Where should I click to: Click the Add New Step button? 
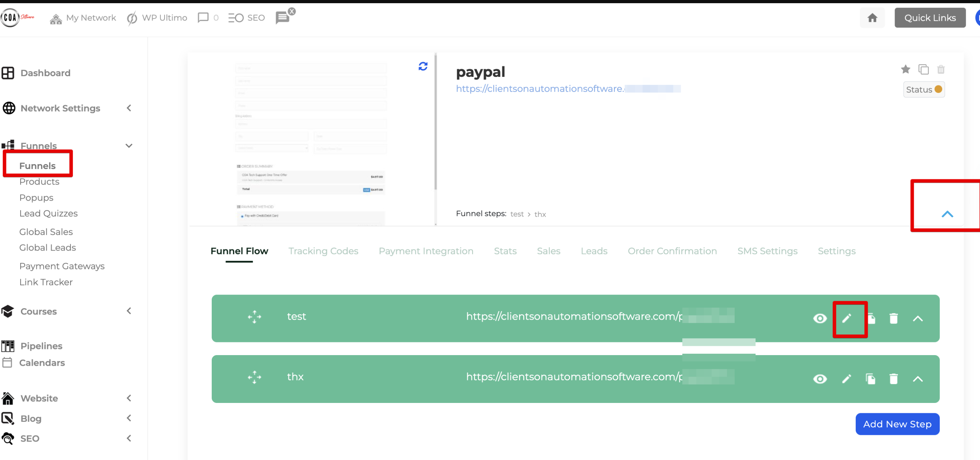(897, 424)
